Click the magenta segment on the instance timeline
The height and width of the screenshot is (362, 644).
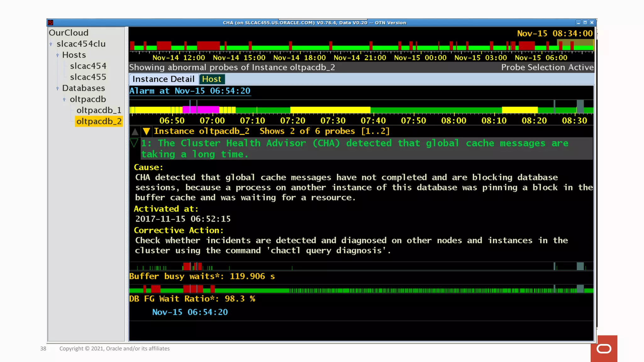(x=201, y=110)
